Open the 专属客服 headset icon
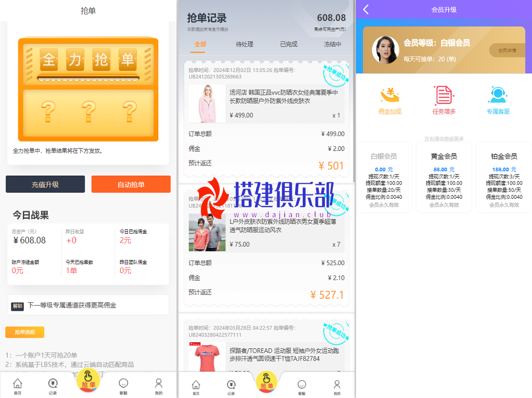Viewport: 532px width, 398px height. pos(498,95)
